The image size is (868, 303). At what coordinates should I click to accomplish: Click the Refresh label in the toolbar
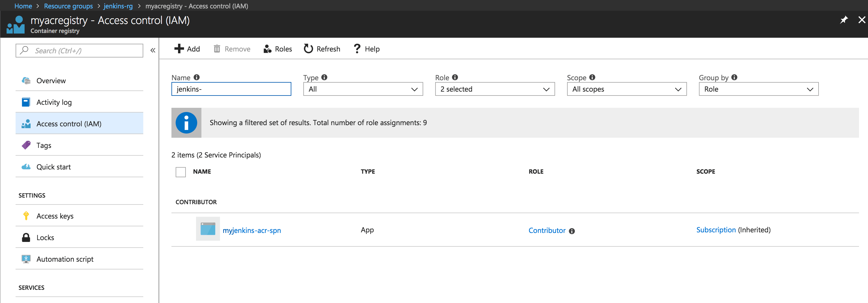(328, 49)
